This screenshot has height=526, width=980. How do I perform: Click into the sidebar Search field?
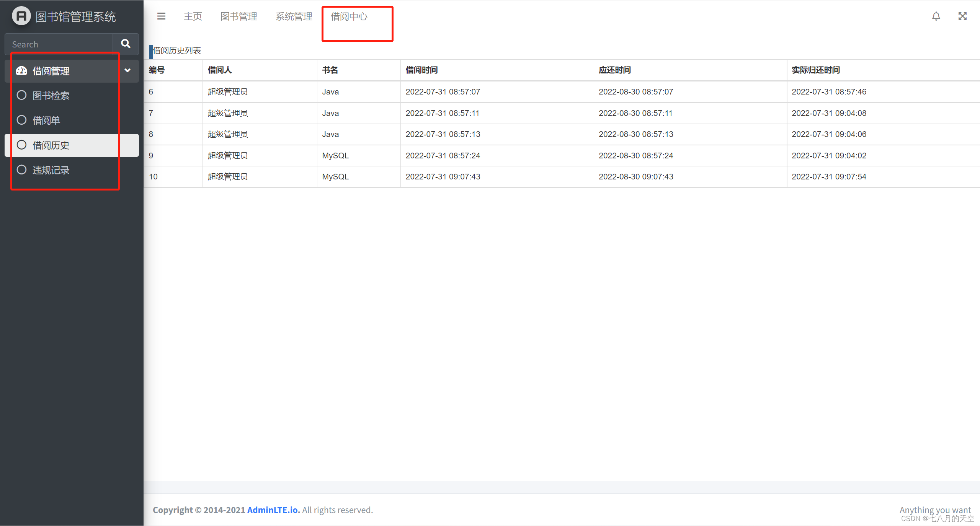pyautogui.click(x=59, y=44)
